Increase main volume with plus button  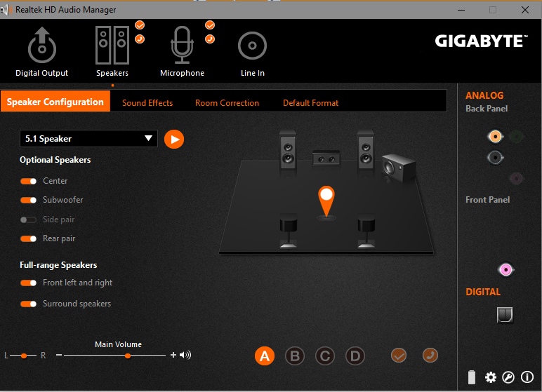tap(173, 355)
